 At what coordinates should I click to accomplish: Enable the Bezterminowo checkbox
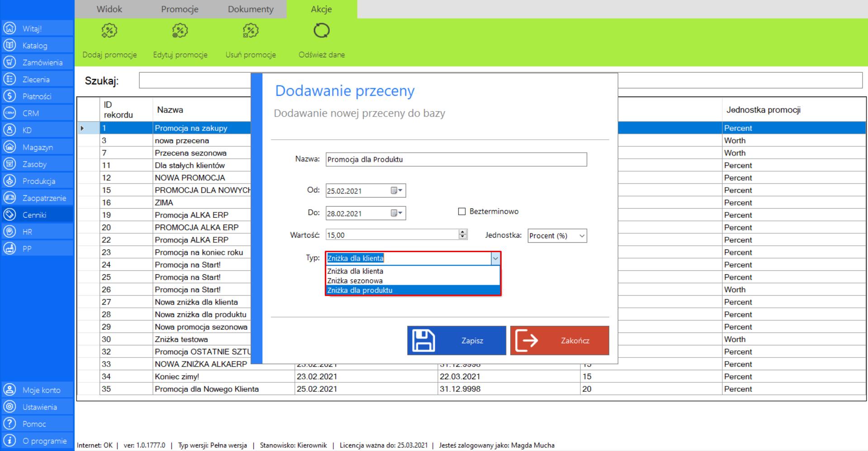point(462,211)
